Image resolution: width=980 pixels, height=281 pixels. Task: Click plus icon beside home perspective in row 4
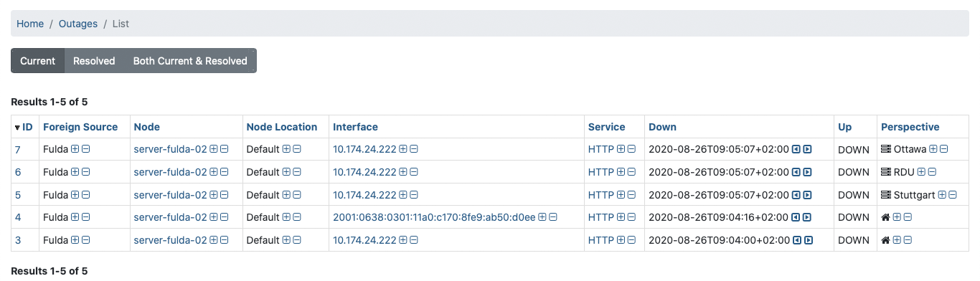(x=897, y=217)
